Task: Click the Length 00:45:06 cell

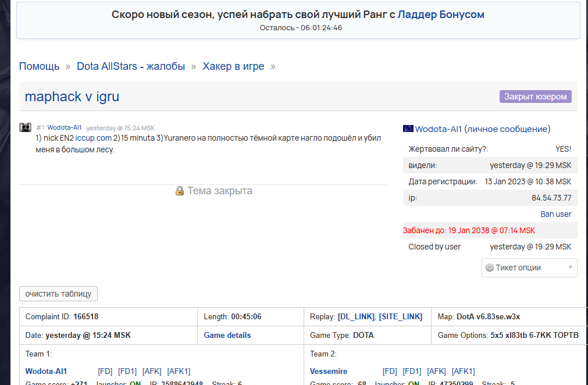Action: coord(251,317)
